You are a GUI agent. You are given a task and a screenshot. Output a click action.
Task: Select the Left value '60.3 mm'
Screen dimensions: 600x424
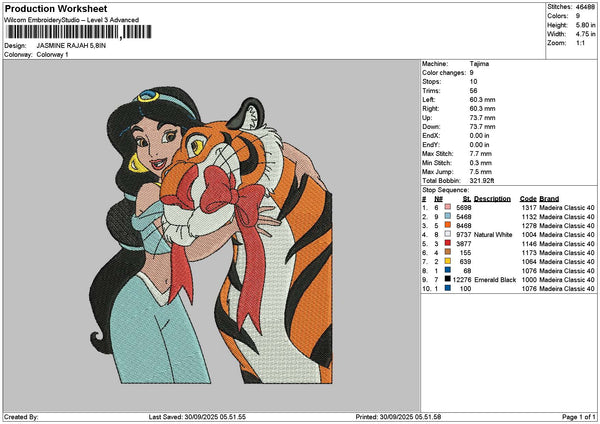pos(482,100)
